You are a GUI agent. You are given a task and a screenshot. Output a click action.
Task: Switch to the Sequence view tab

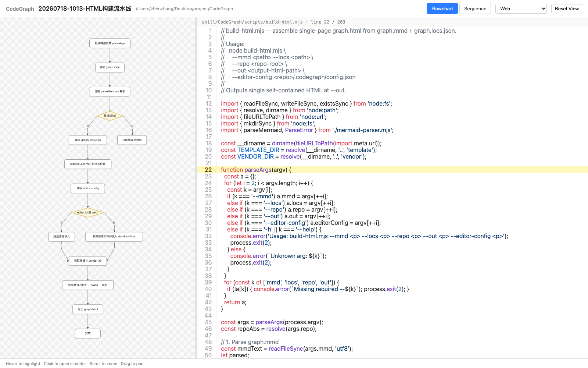[475, 8]
